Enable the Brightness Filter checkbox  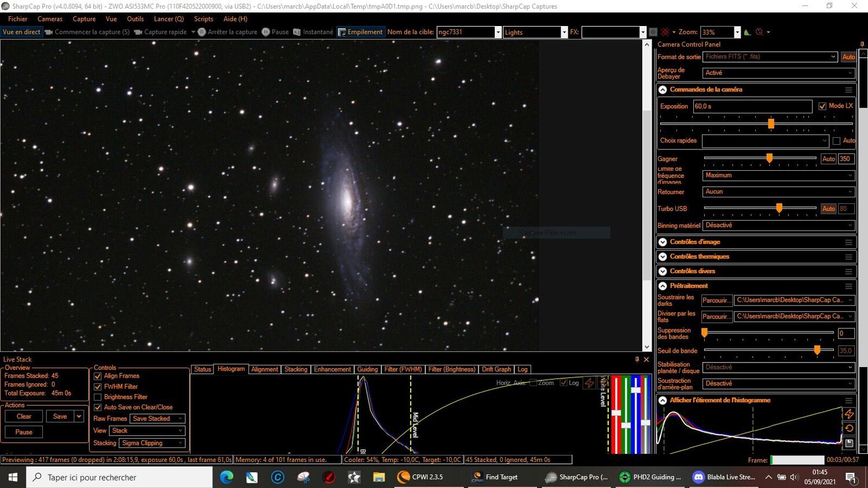[x=98, y=397]
